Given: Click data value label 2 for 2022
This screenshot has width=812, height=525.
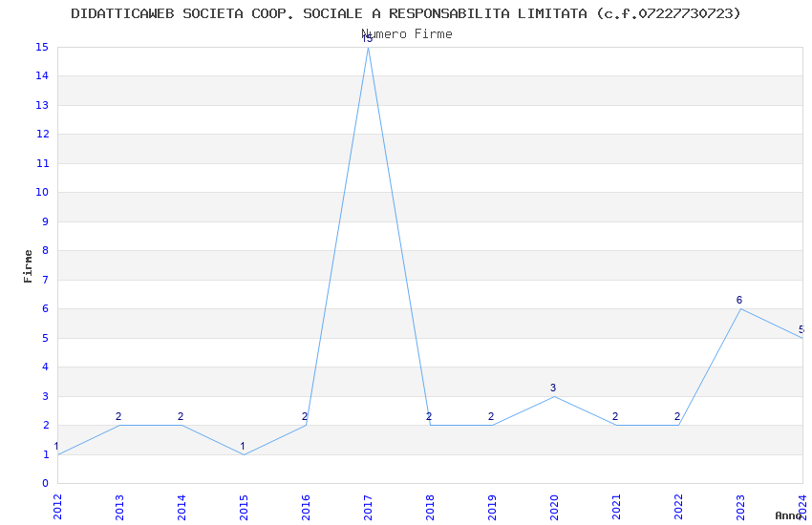Looking at the screenshot, I should [x=677, y=416].
